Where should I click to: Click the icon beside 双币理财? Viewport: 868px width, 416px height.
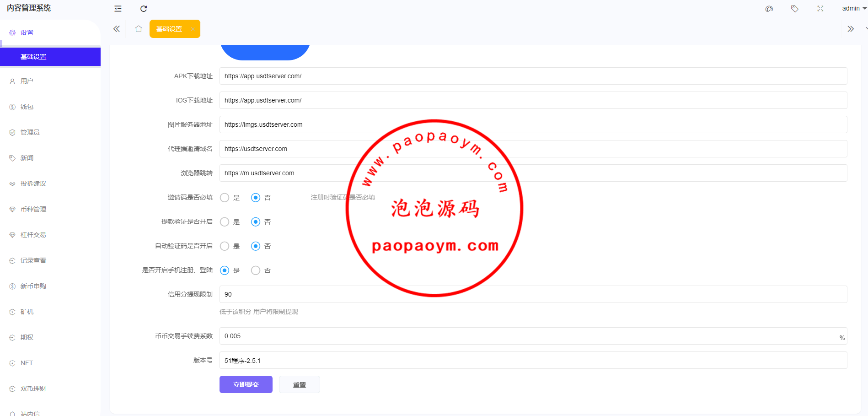pyautogui.click(x=12, y=389)
